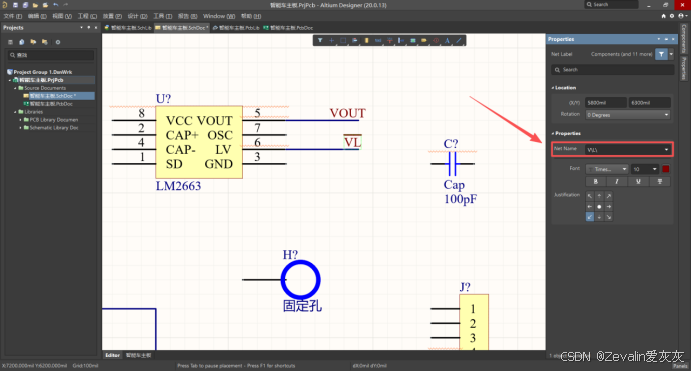Open the 放置 (P) menu
This screenshot has height=371, width=692.
point(112,16)
